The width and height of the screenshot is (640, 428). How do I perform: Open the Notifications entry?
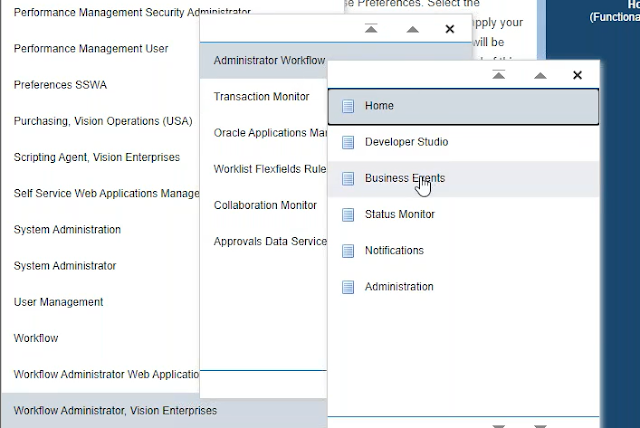pyautogui.click(x=463, y=251)
